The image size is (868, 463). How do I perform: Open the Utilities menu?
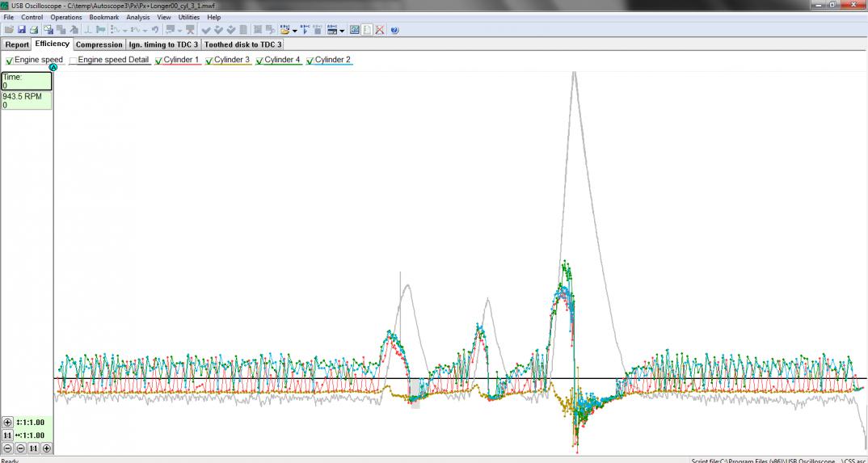[x=188, y=17]
